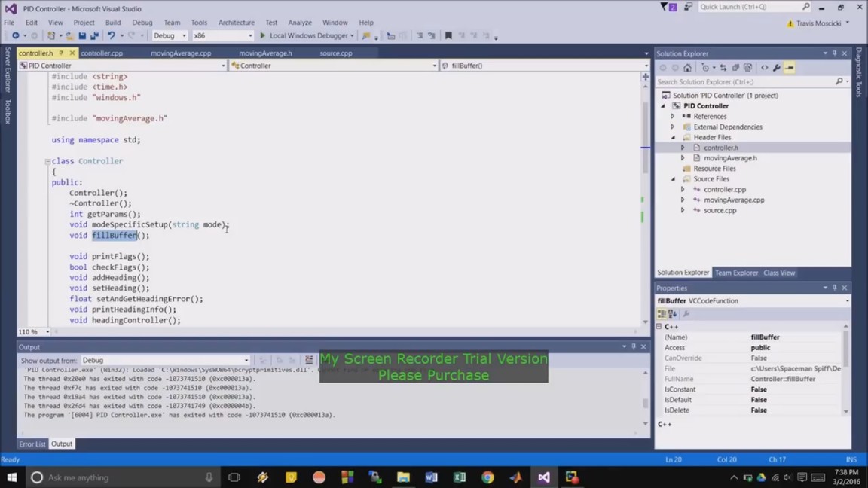Open the 'Show output from' dropdown
This screenshot has height=488, width=868.
[165, 361]
